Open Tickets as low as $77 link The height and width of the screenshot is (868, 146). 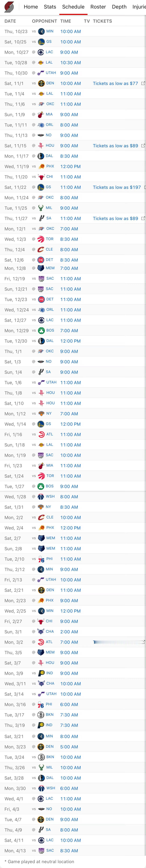[x=115, y=83]
